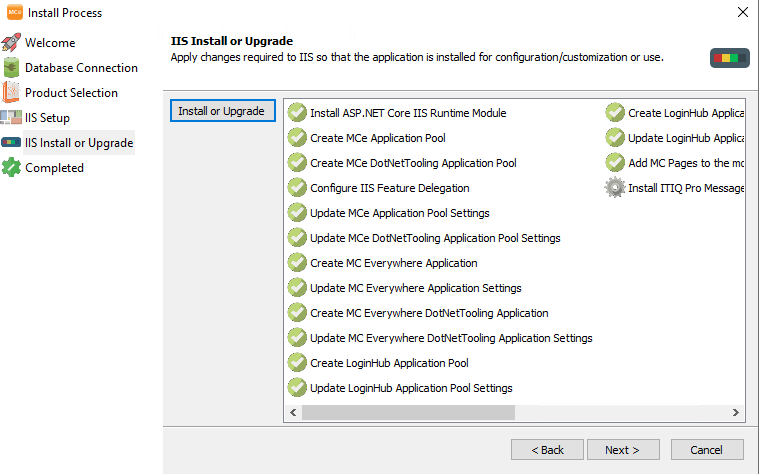Select 'Install ASP.NET Core IIS Runtime Module' text

tap(408, 113)
